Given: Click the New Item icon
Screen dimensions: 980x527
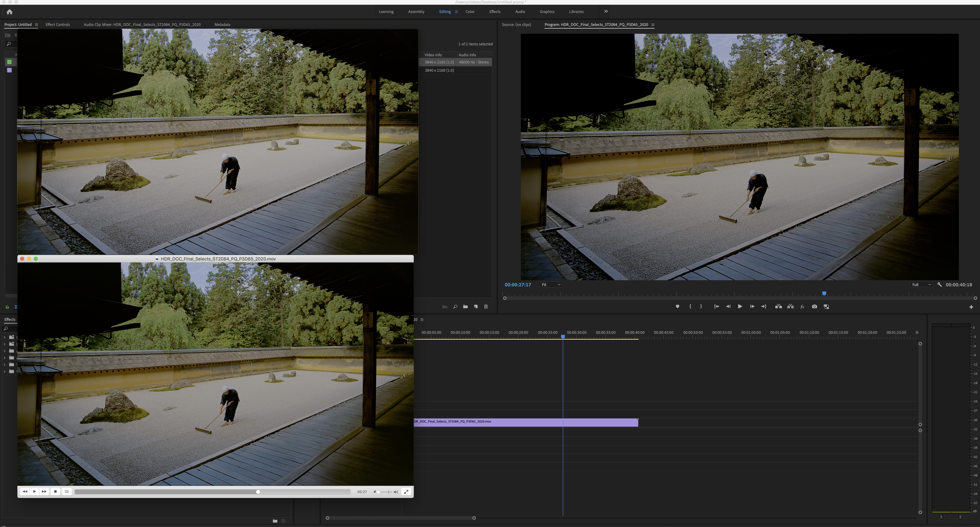Looking at the screenshot, I should tap(476, 307).
